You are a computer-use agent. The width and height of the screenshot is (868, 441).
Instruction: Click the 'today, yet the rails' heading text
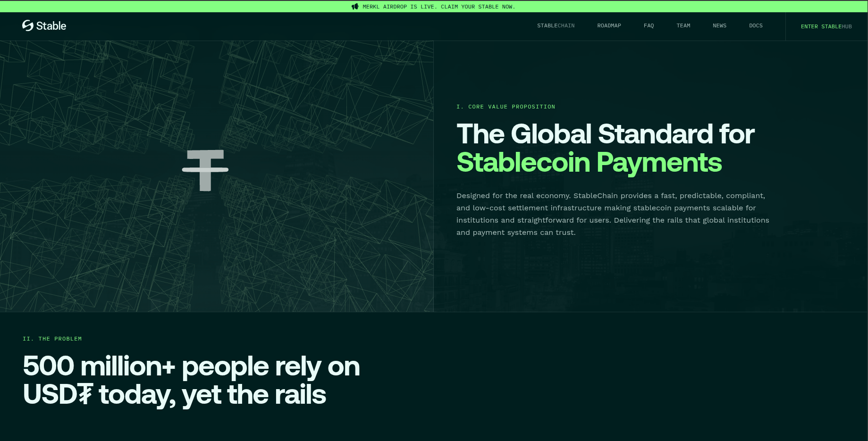point(212,395)
